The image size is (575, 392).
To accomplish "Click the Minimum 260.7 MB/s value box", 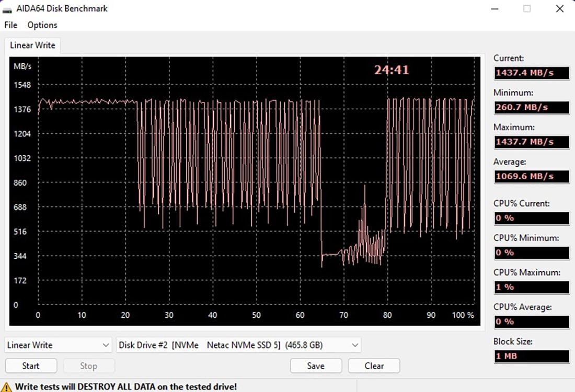I will pos(532,107).
